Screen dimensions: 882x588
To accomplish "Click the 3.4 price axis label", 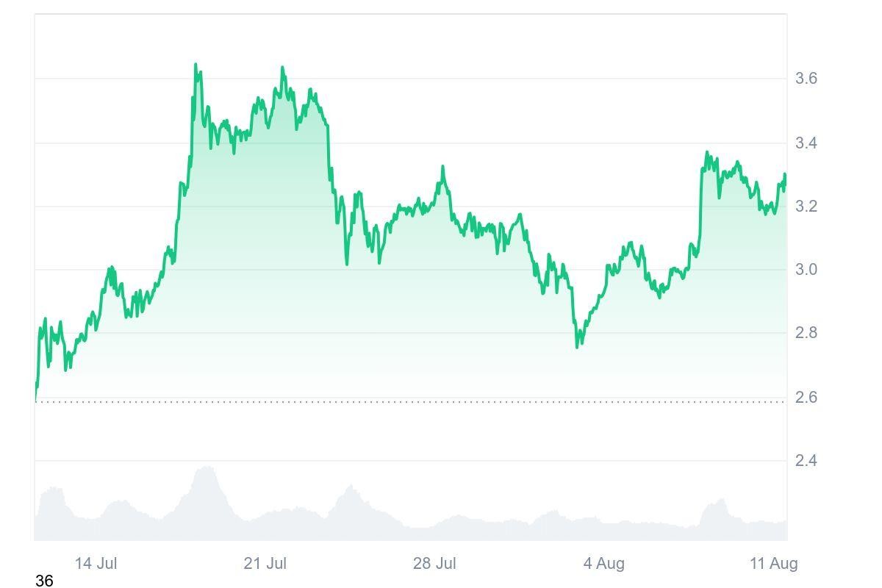I will point(806,143).
